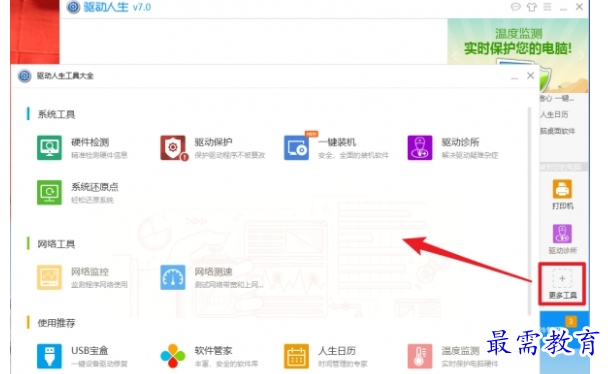The image size is (608, 374).
Task: Click the 系统还原点 title text
Action: [95, 187]
